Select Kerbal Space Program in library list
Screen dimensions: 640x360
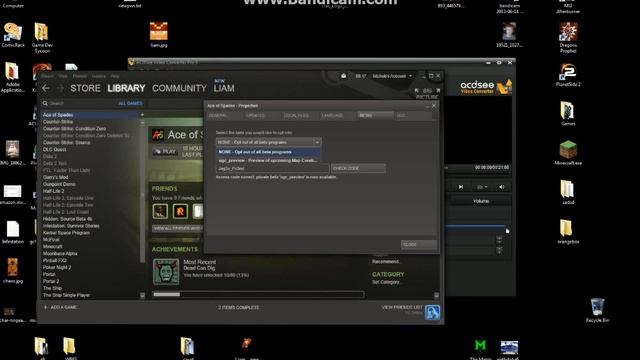[66, 233]
